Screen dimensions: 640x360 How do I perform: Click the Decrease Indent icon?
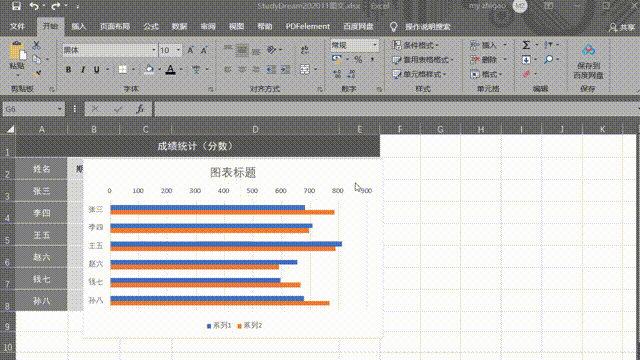pos(271,70)
